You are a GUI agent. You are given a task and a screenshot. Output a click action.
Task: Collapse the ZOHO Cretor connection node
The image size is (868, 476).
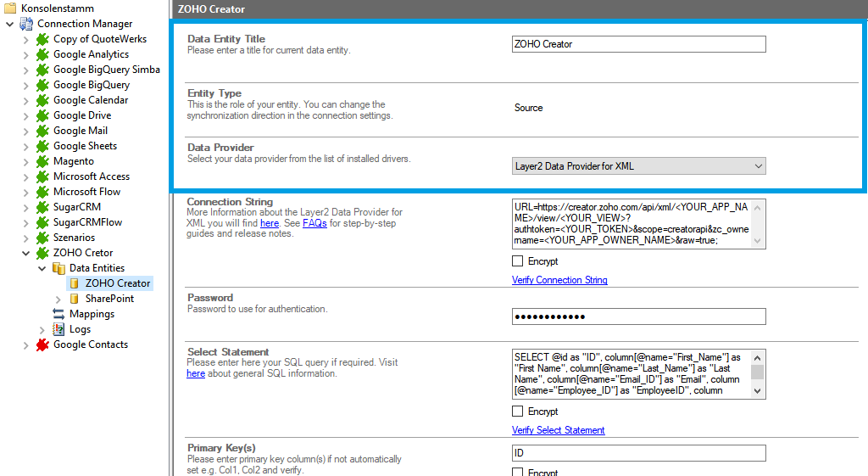(25, 253)
